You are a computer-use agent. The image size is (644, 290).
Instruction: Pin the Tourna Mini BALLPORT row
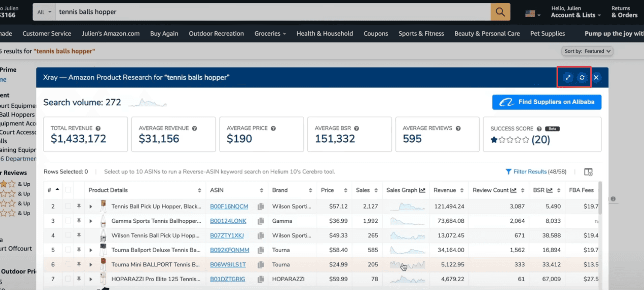coord(79,264)
